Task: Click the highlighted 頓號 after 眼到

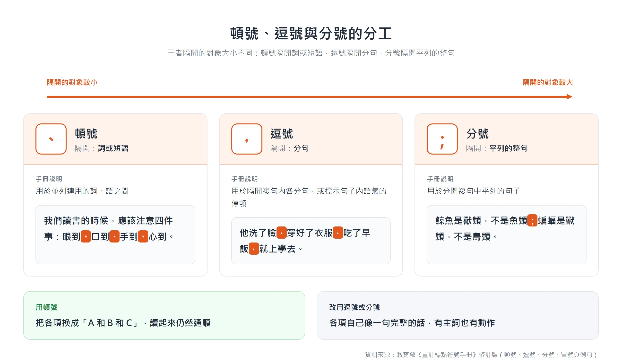Action: (x=86, y=236)
